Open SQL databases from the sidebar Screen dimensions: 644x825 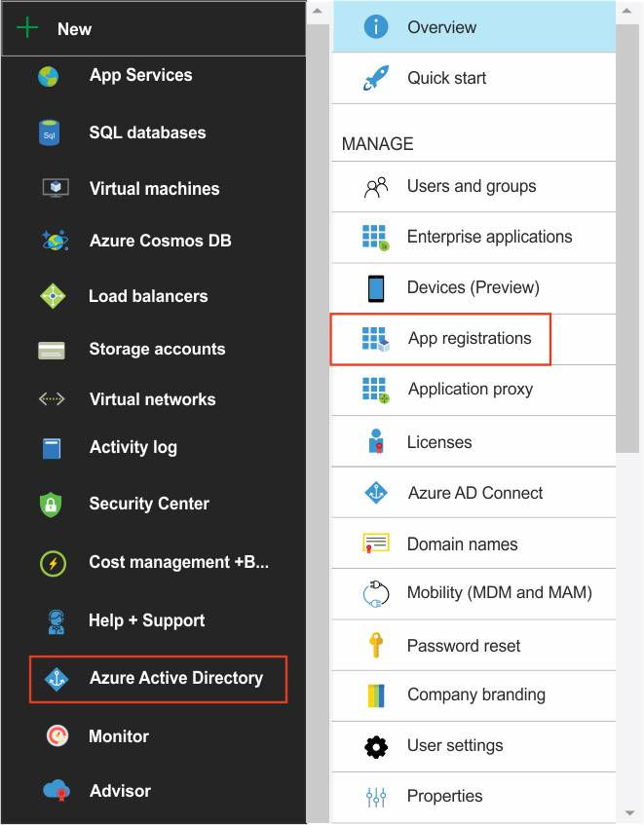click(x=147, y=132)
